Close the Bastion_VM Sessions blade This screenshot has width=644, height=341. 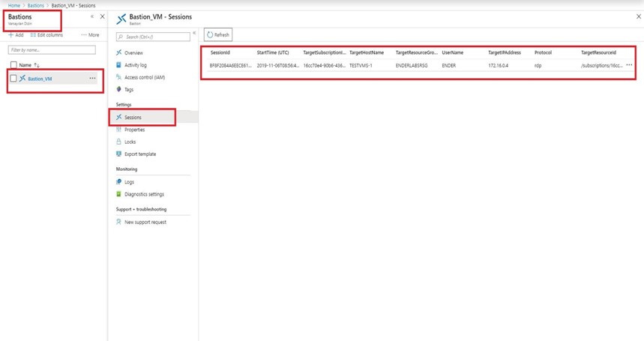pos(639,16)
